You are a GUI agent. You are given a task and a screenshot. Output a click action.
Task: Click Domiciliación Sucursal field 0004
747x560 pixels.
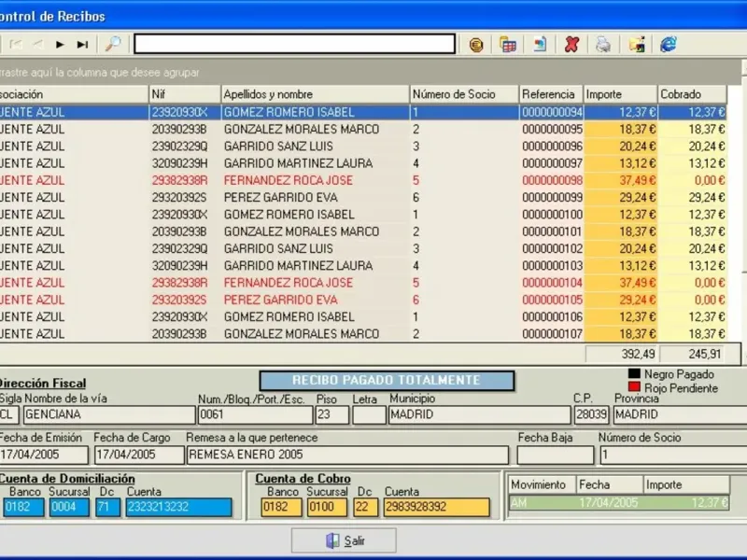click(x=69, y=507)
